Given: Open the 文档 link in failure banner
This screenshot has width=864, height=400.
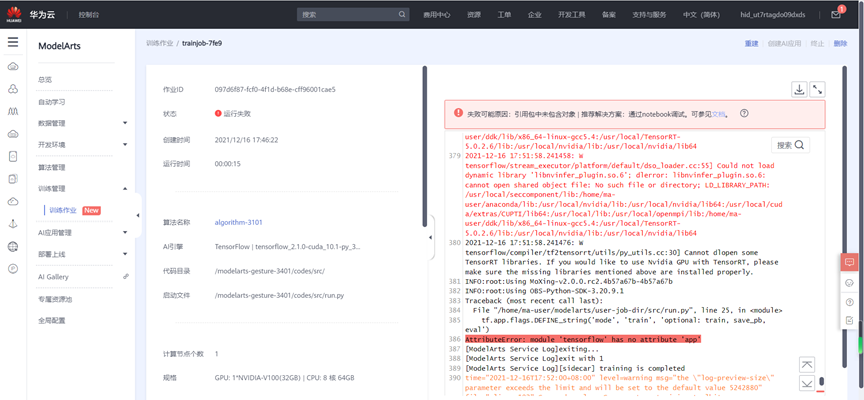Looking at the screenshot, I should pos(719,114).
